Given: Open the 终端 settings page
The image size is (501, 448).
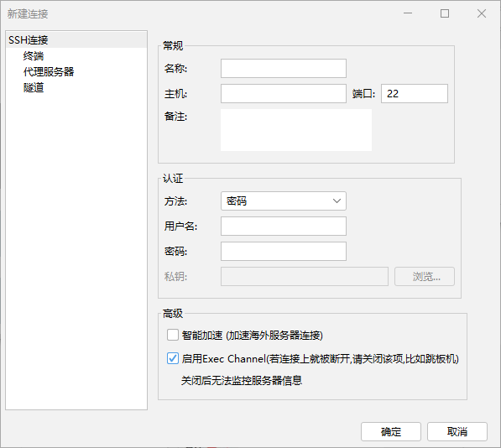Looking at the screenshot, I should 34,56.
